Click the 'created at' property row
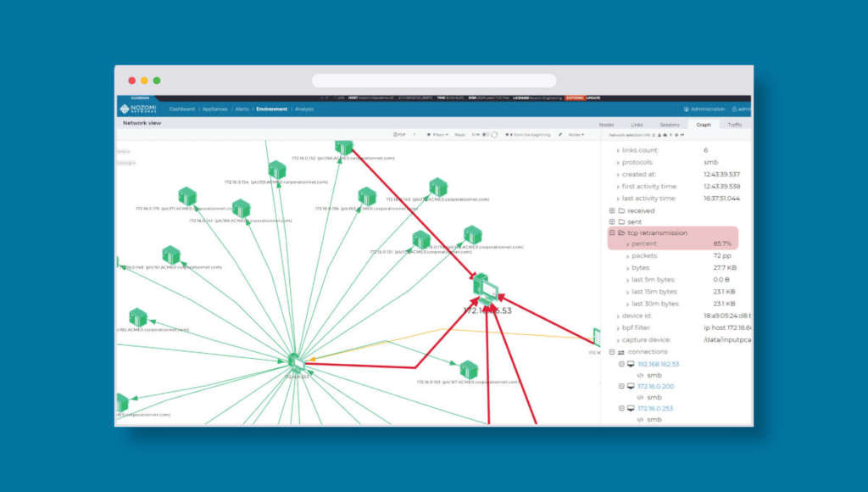The image size is (868, 492). 677,174
